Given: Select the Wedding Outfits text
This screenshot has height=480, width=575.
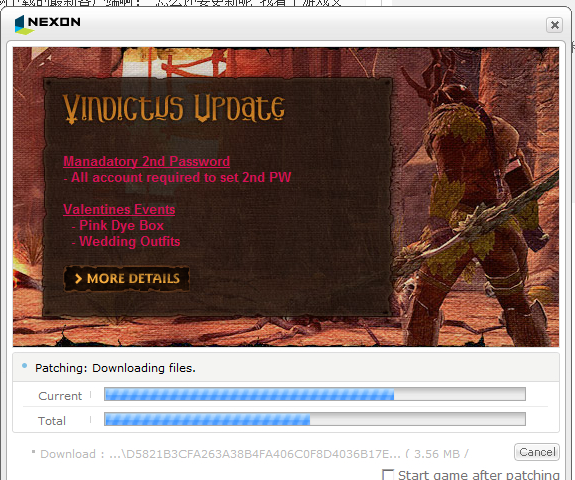Looking at the screenshot, I should click(x=129, y=241).
